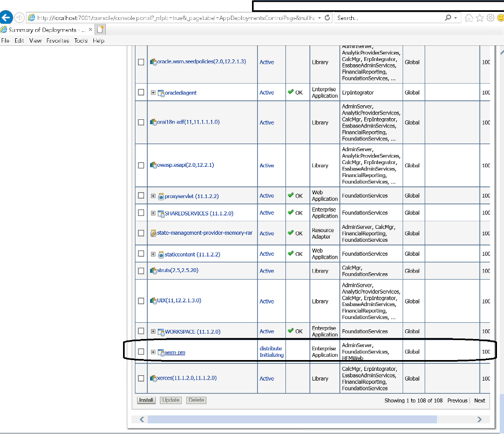Click the state-management-provider-memory-rar adapter icon
The height and width of the screenshot is (434, 504).
point(153,233)
